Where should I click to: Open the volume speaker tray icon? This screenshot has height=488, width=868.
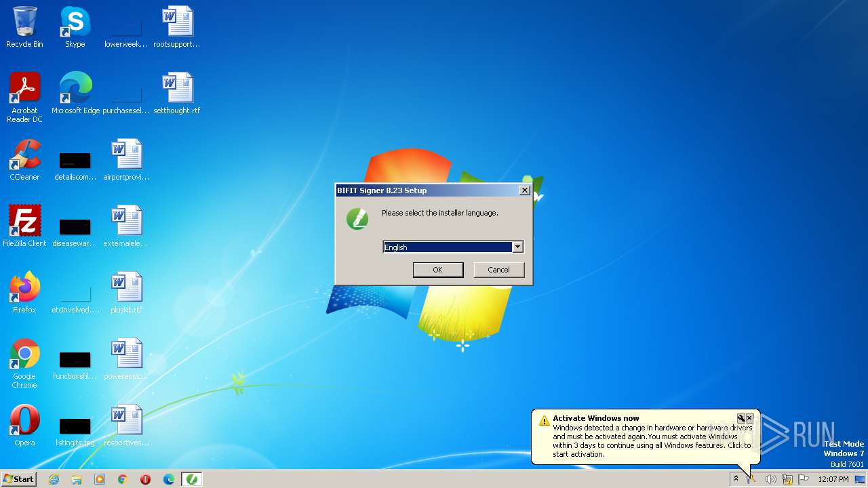[770, 479]
